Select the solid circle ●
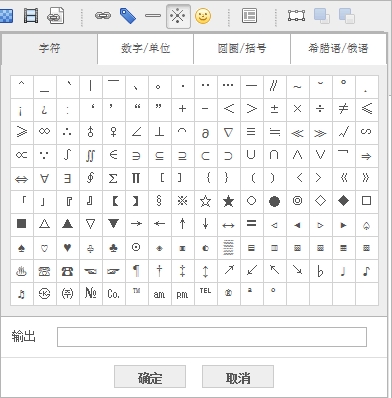 tap(274, 201)
